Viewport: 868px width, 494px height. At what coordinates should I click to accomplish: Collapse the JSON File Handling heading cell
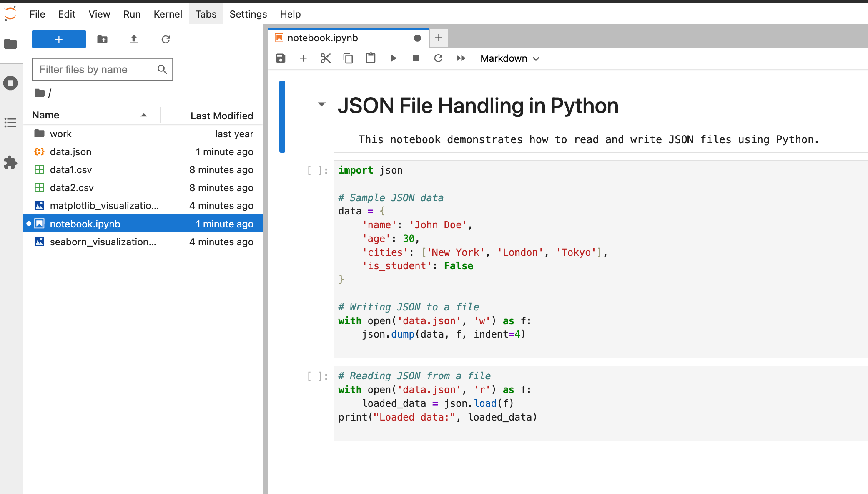click(x=321, y=104)
